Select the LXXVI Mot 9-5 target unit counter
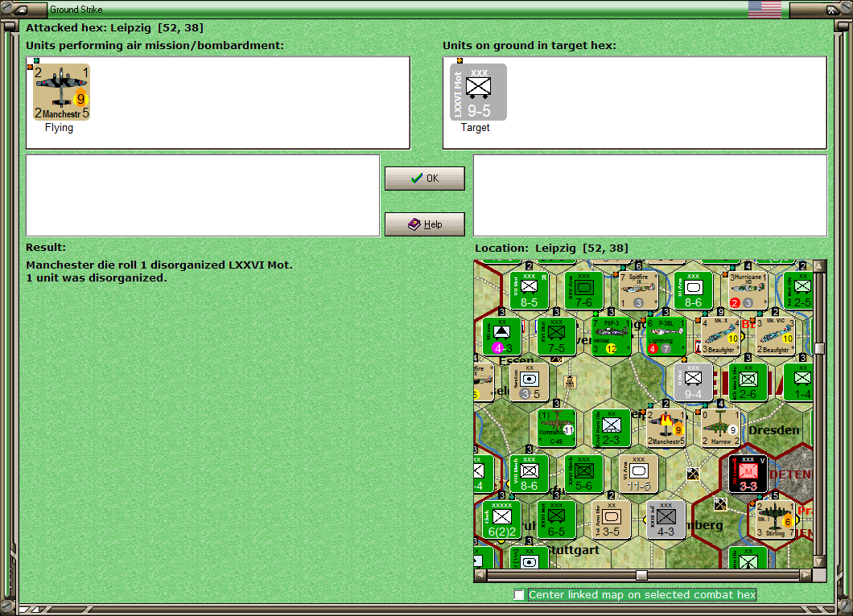Screen dimensions: 853x616 [x=478, y=92]
